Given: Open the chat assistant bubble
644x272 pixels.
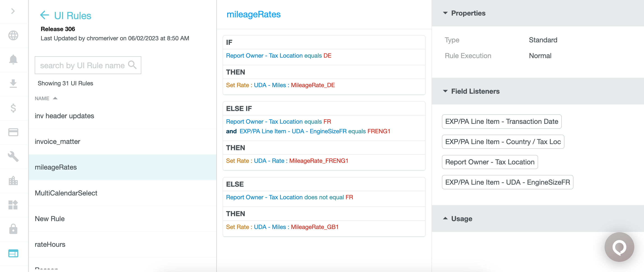Looking at the screenshot, I should 619,247.
